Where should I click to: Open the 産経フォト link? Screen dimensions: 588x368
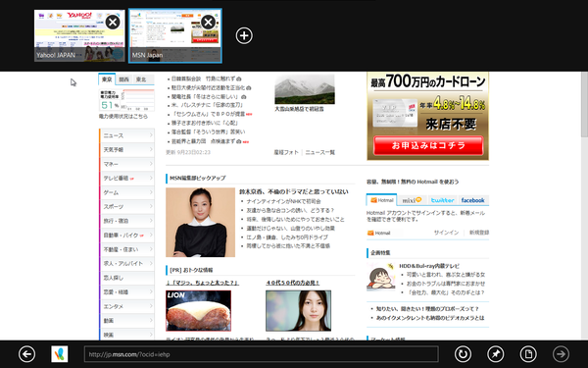click(286, 152)
